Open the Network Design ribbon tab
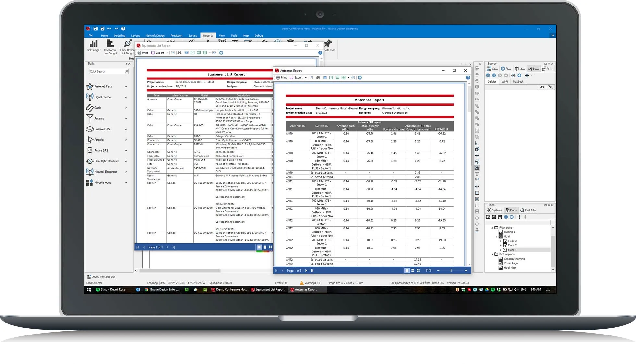The image size is (636, 364). (155, 36)
